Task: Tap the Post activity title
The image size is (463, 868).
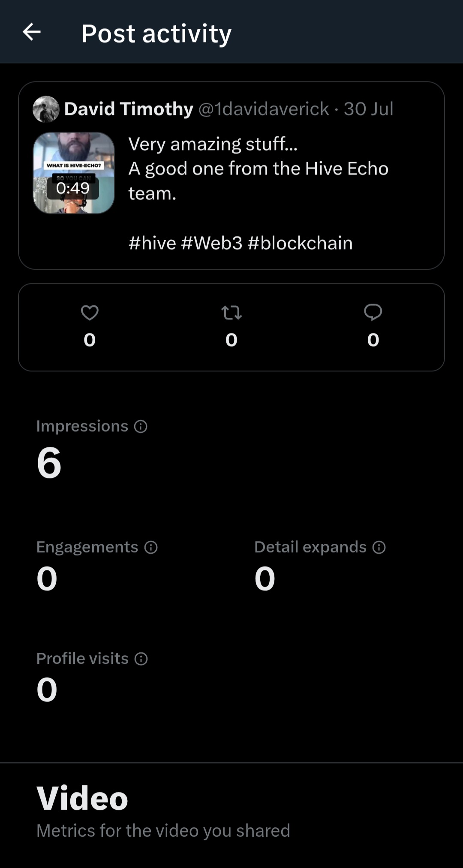Action: coord(156,33)
